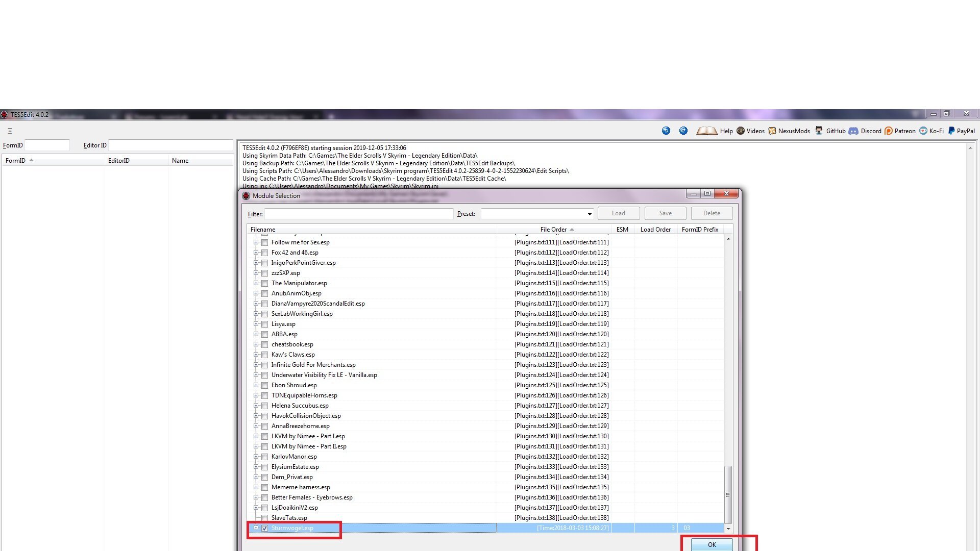
Task: Check the zzzSXP.esp checkbox
Action: point(264,273)
